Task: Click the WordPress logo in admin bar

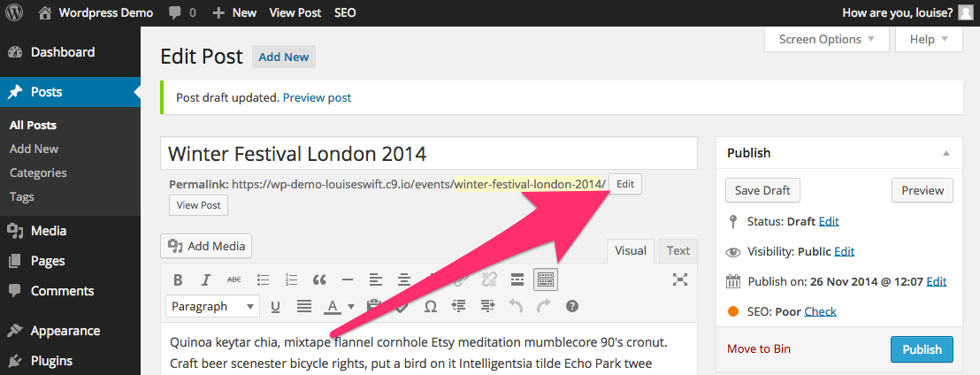Action: coord(17,12)
